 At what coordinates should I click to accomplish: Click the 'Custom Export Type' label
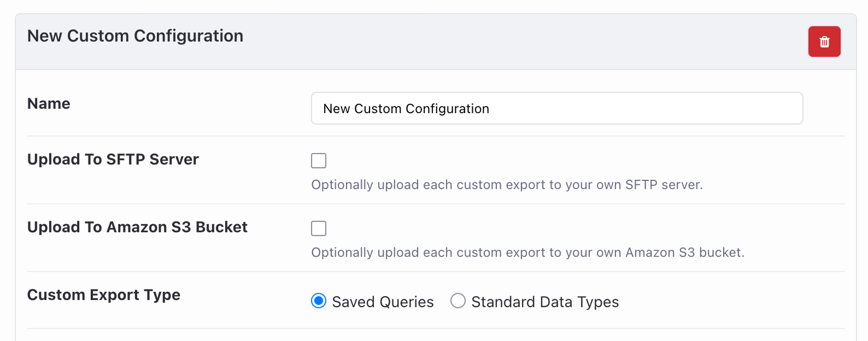(104, 295)
